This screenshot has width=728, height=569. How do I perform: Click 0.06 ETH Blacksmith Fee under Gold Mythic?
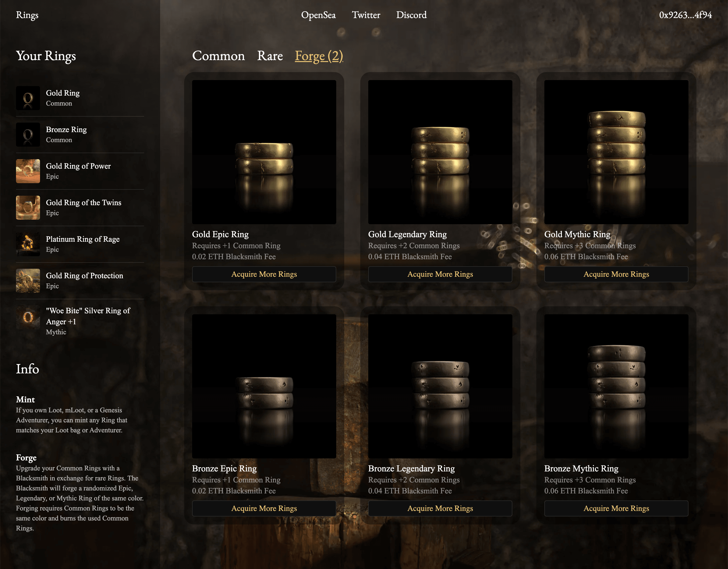click(586, 257)
